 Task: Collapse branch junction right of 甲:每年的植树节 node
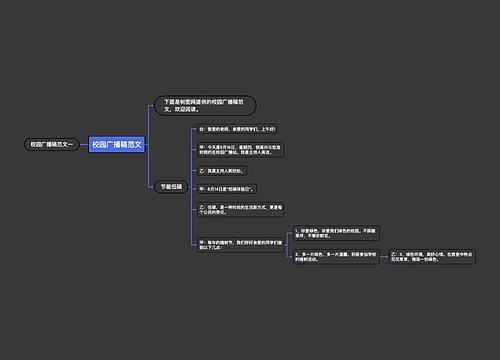286,245
